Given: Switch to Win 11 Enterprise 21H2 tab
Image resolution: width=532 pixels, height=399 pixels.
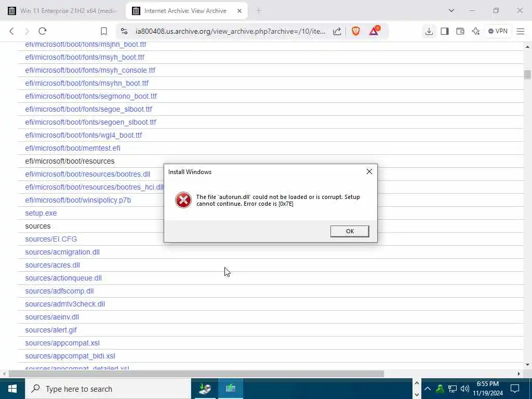Looking at the screenshot, I should pos(63,11).
